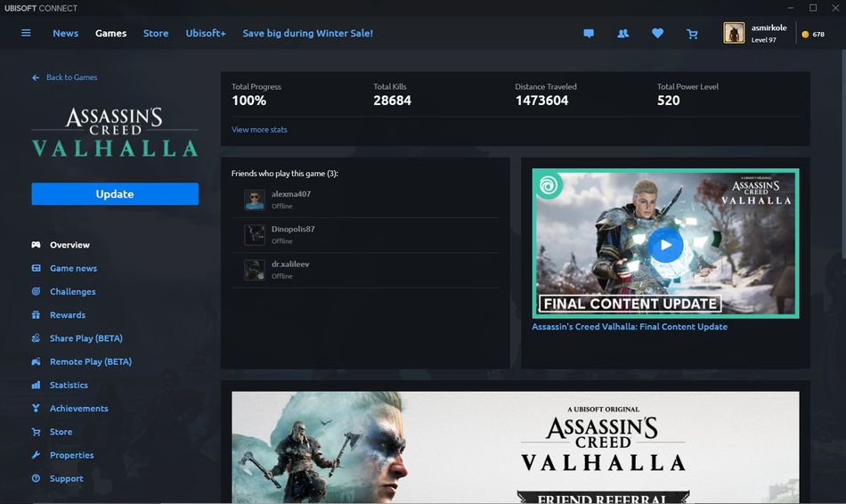
Task: Click the Remote Play sidebar icon
Action: pyautogui.click(x=36, y=362)
